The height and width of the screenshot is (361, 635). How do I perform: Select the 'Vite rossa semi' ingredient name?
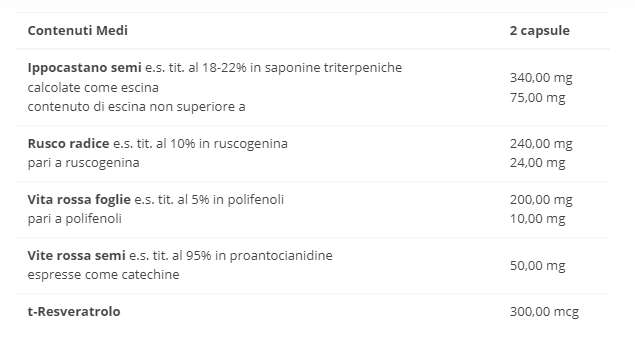coord(77,256)
